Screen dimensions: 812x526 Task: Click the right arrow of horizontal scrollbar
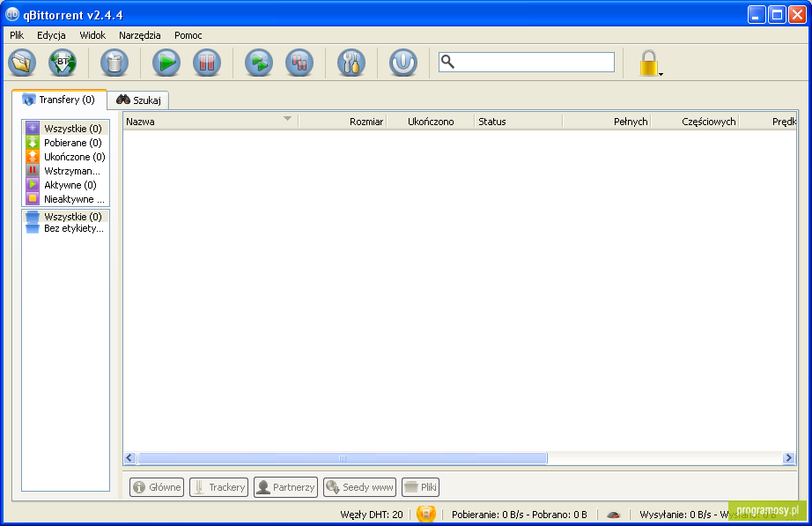pyautogui.click(x=789, y=457)
